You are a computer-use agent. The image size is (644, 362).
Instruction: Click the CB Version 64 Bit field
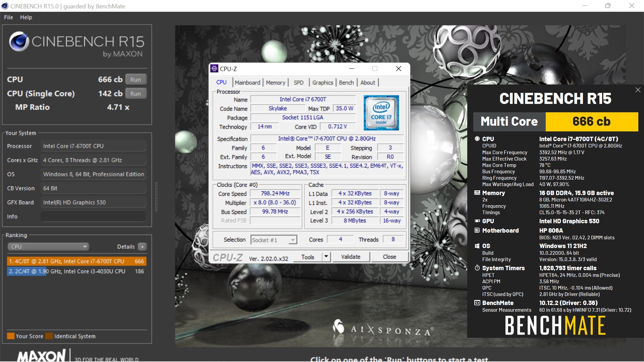[93, 188]
